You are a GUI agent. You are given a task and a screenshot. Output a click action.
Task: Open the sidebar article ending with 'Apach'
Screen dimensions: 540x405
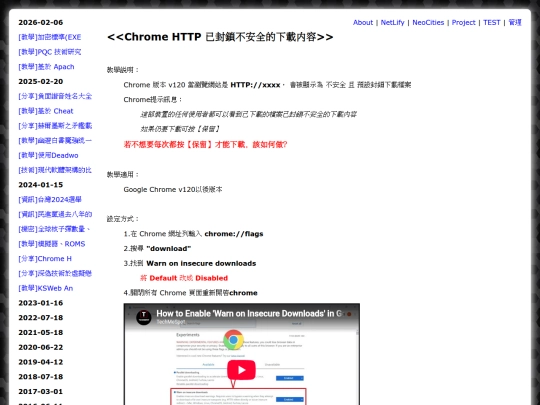pos(46,67)
